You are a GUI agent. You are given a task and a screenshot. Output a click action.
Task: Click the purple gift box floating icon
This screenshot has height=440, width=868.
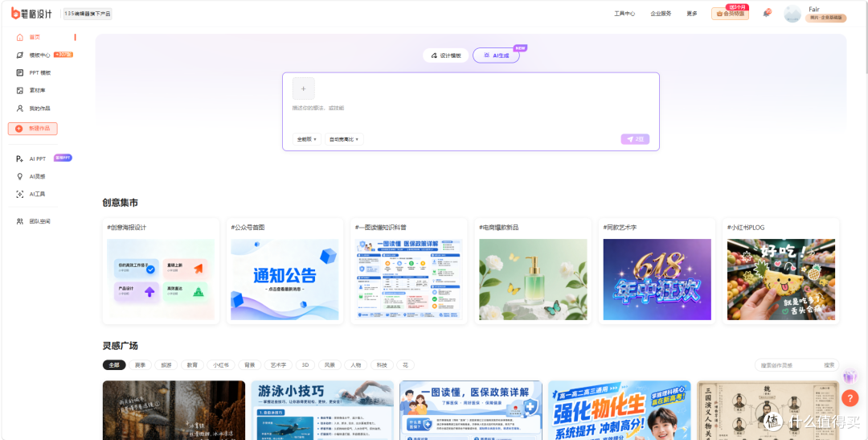coord(850,376)
